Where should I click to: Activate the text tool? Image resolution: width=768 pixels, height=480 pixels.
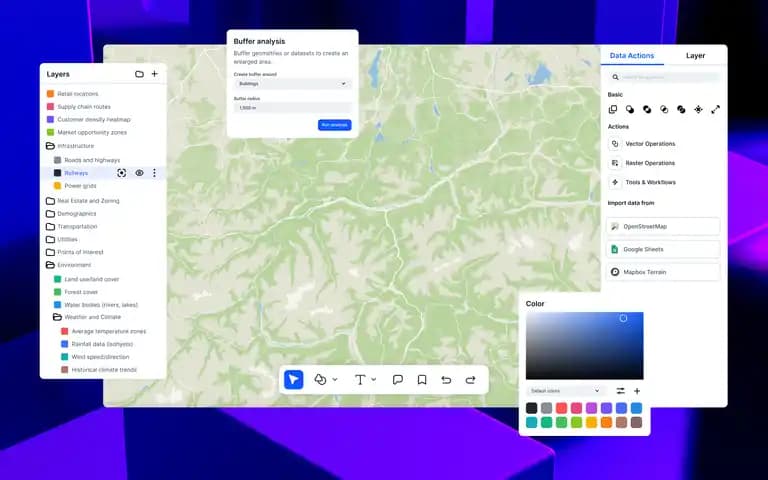click(360, 380)
